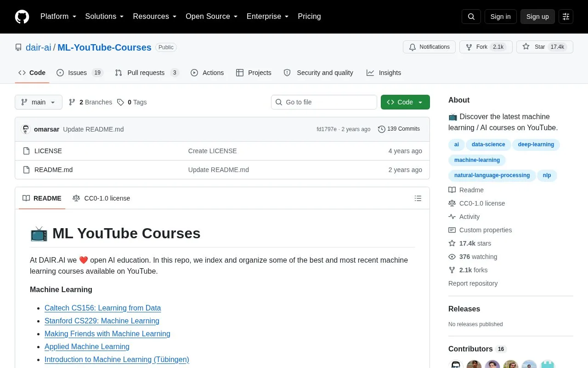Expand the Platform menu
The width and height of the screenshot is (588, 368).
click(58, 17)
